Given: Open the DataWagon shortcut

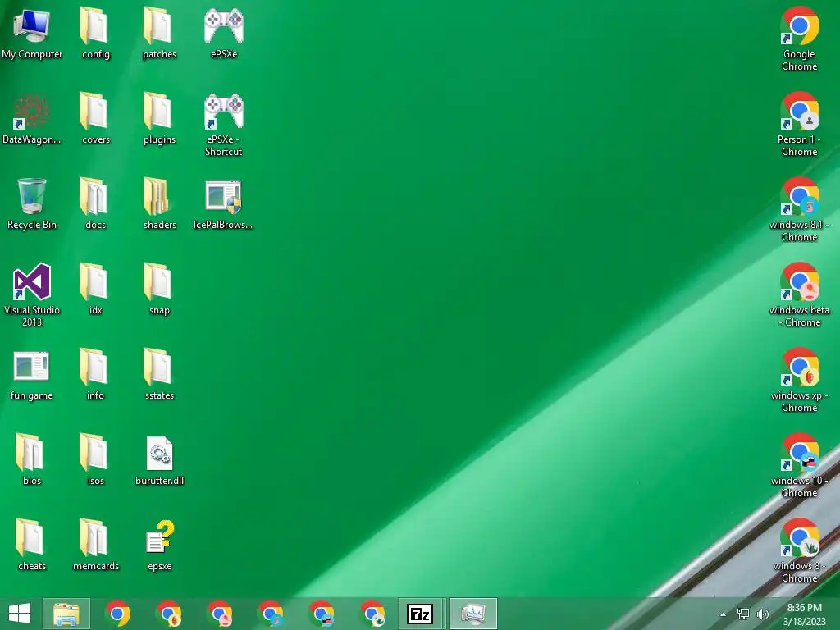Looking at the screenshot, I should pyautogui.click(x=32, y=119).
